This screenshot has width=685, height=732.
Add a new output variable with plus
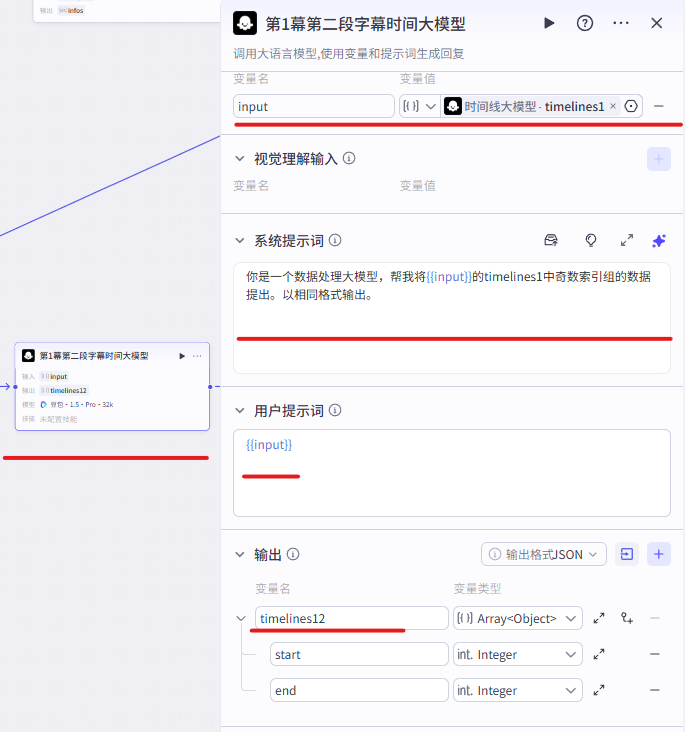tap(658, 554)
